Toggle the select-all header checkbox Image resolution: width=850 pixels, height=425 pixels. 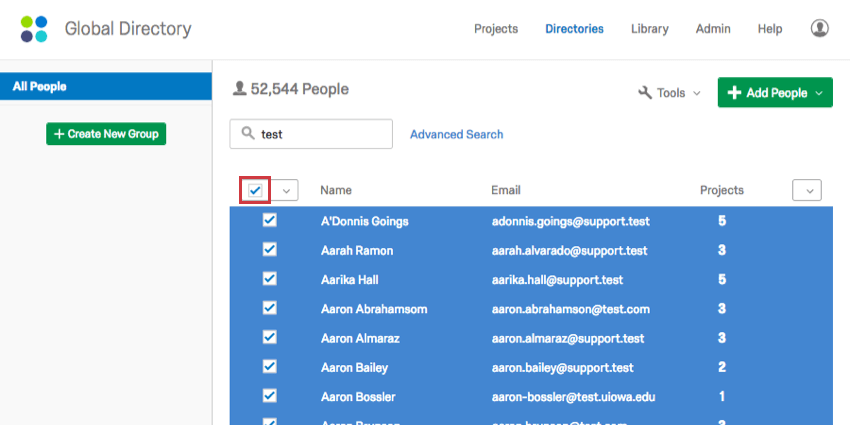click(x=256, y=190)
